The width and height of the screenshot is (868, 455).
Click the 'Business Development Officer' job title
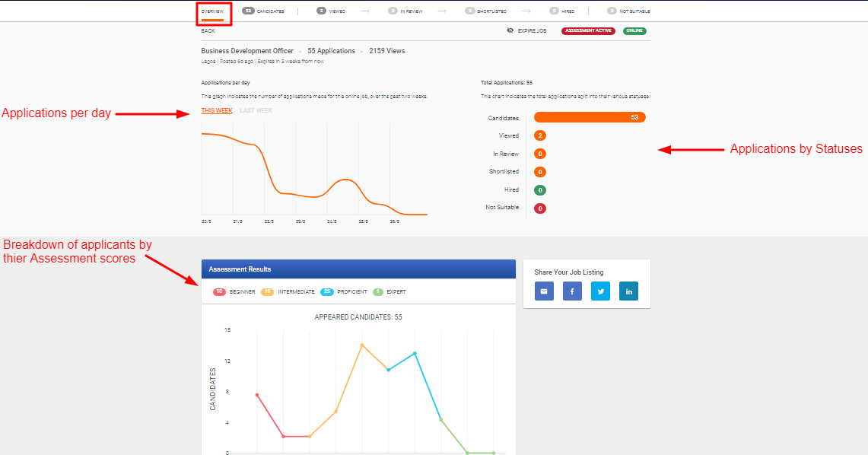[247, 51]
